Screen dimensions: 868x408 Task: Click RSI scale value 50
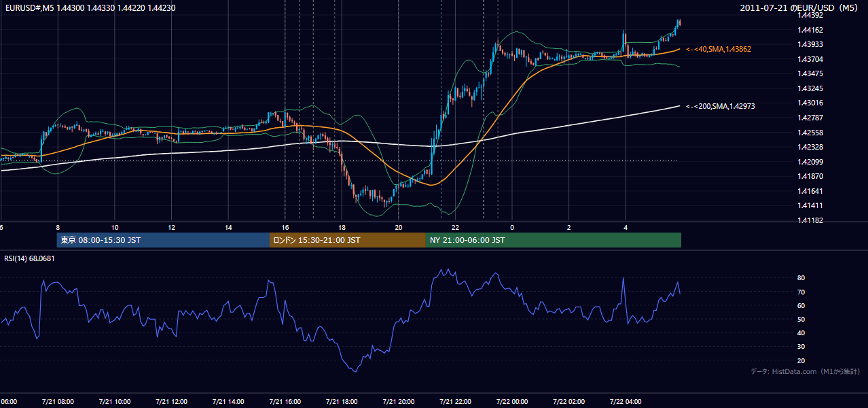click(x=801, y=320)
